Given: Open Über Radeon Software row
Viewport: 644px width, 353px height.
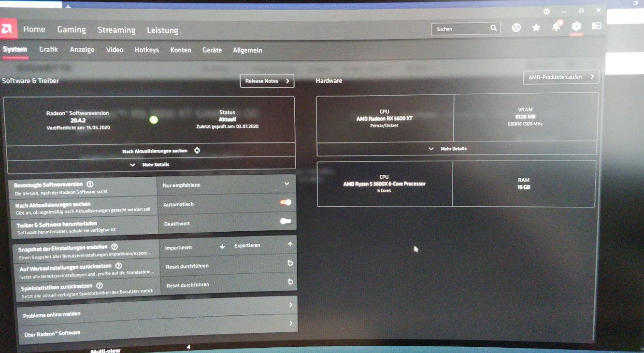Looking at the screenshot, I should coord(158,328).
